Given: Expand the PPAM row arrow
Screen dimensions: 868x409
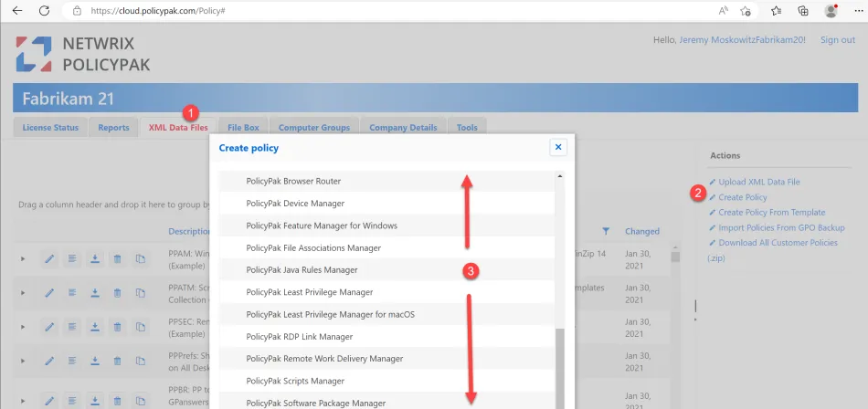Looking at the screenshot, I should point(24,259).
